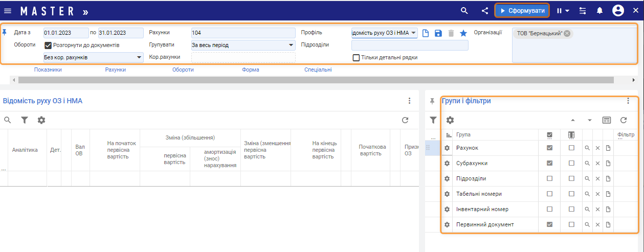644x252 pixels.
Task: Toggle 'Розгорнути до документів' checkbox
Action: [49, 45]
